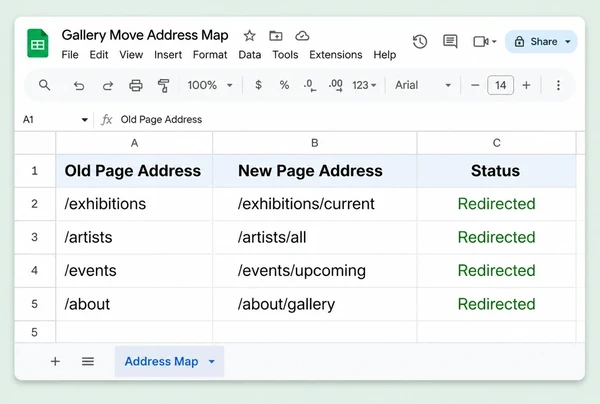Open the three-dot more toolbar options
This screenshot has width=600, height=404.
pos(558,85)
